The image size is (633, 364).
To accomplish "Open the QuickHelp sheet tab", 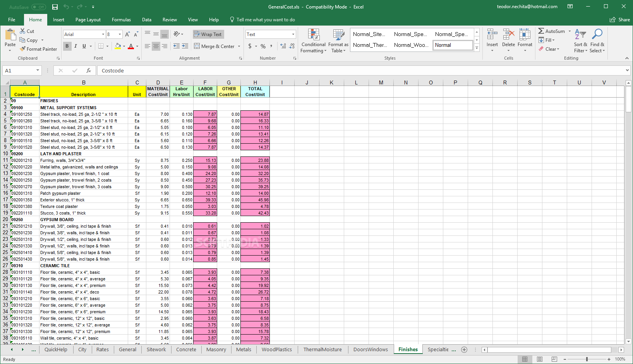I will 56,349.
